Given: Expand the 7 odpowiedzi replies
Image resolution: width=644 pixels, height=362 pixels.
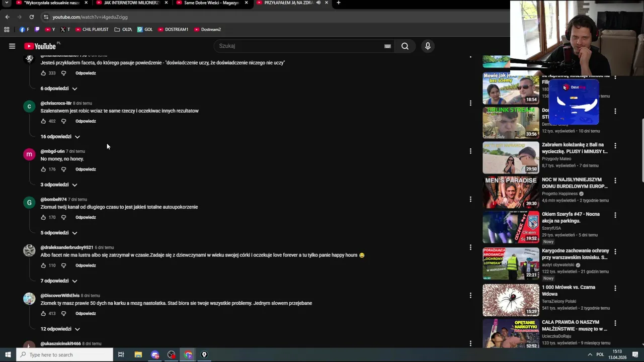Looking at the screenshot, I should click(x=59, y=281).
